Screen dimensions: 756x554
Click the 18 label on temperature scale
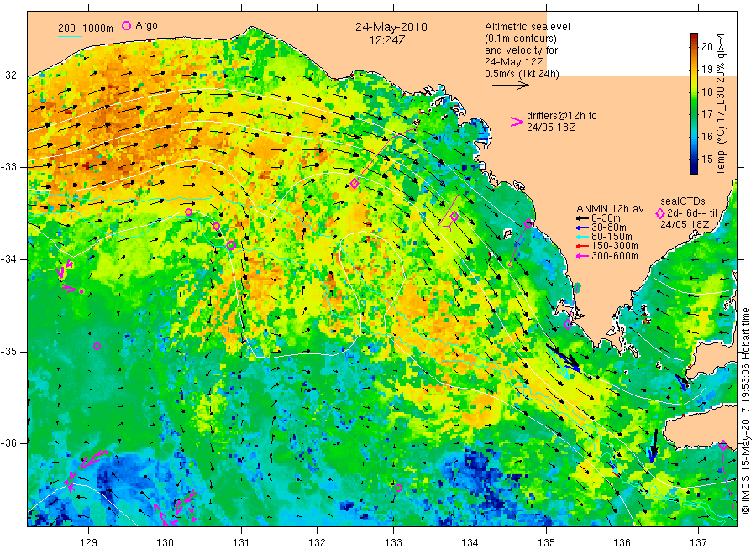pyautogui.click(x=706, y=92)
